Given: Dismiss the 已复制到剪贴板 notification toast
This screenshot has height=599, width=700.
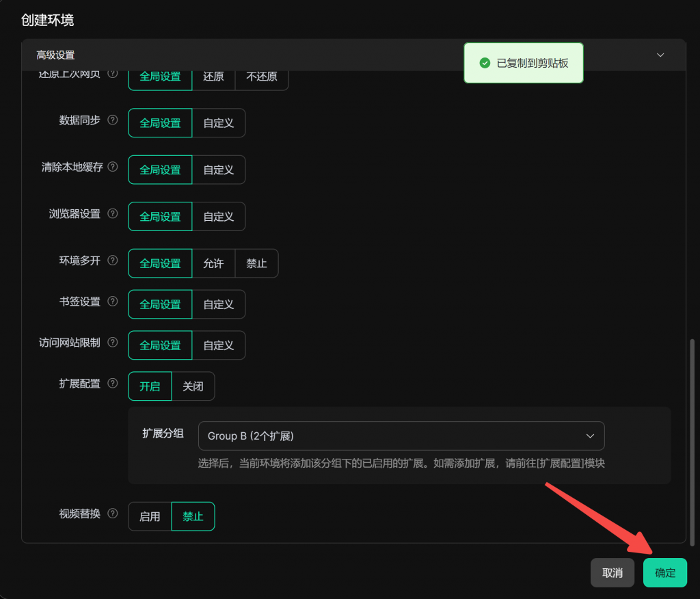Looking at the screenshot, I should pos(523,63).
